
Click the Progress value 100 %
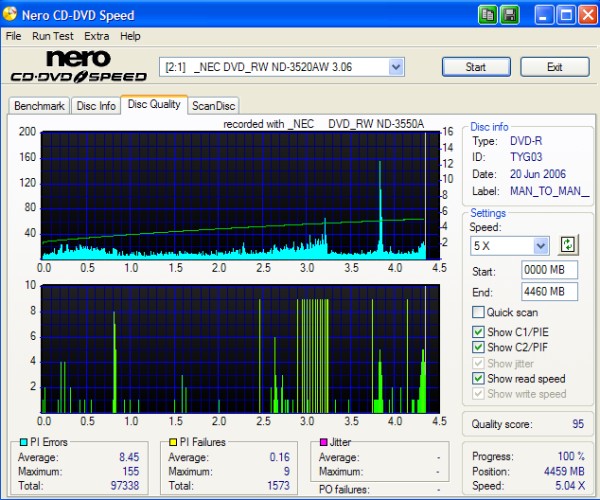point(571,456)
